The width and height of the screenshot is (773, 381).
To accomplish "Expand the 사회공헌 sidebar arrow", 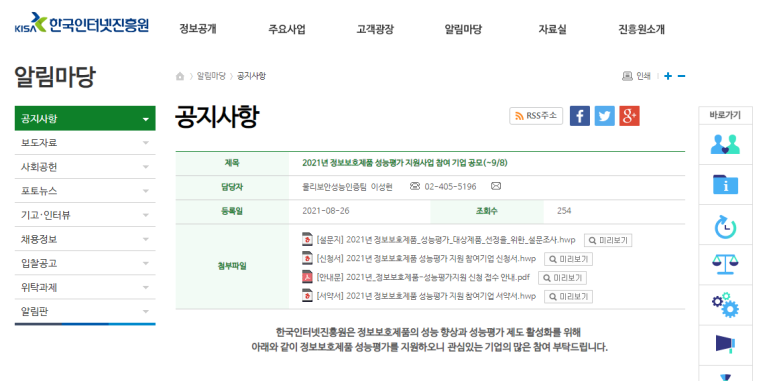I will pyautogui.click(x=145, y=167).
